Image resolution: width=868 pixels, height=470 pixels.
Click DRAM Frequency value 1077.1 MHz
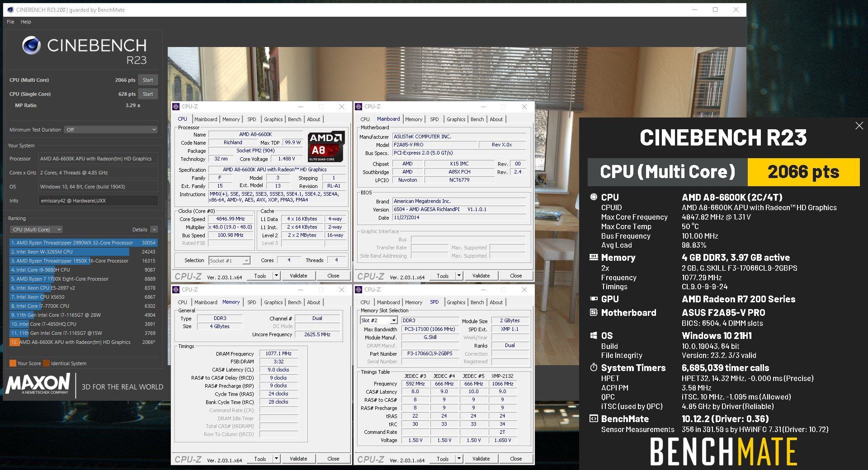(x=278, y=353)
